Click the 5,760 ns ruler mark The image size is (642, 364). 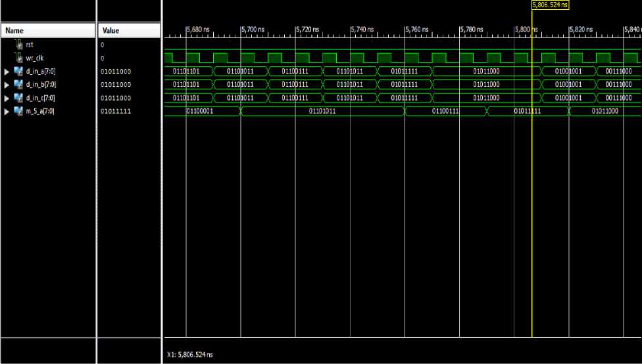click(x=417, y=30)
